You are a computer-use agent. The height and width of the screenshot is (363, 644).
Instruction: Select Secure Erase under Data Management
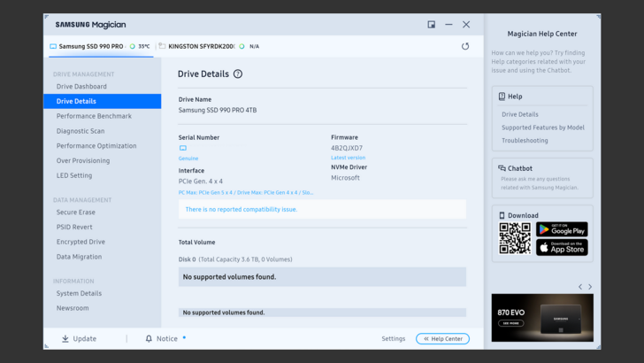point(76,212)
